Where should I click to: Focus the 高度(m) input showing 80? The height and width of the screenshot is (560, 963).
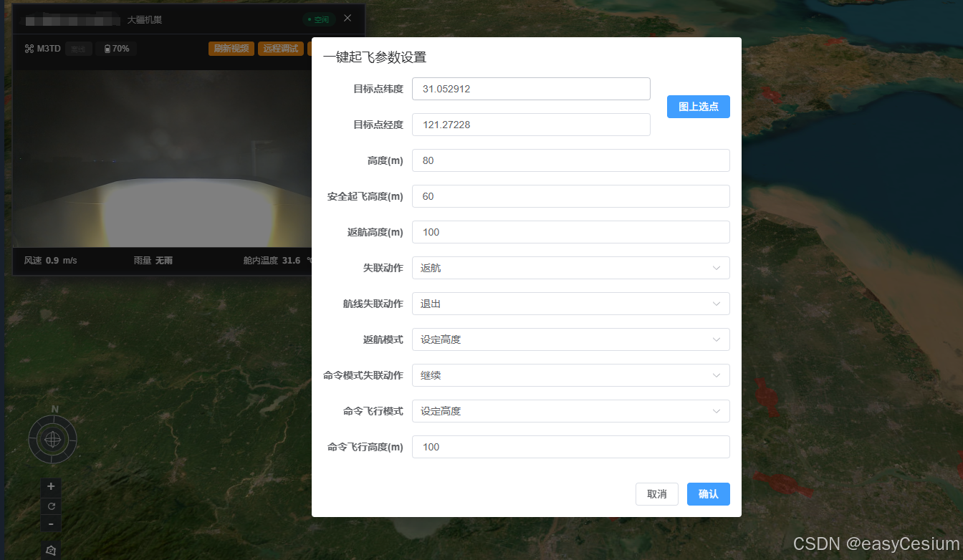[571, 160]
